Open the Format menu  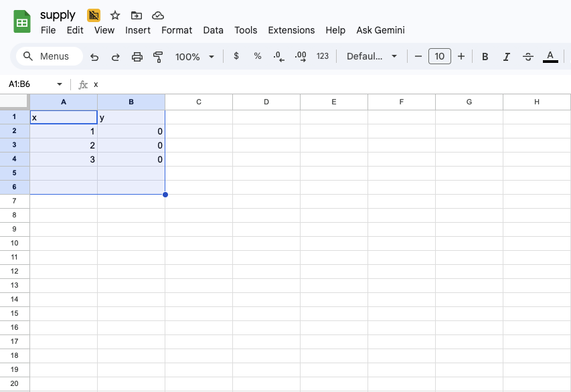tap(177, 30)
